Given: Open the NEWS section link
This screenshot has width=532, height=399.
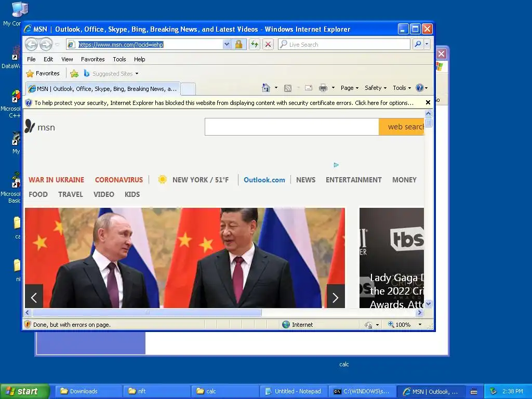Looking at the screenshot, I should [x=305, y=180].
